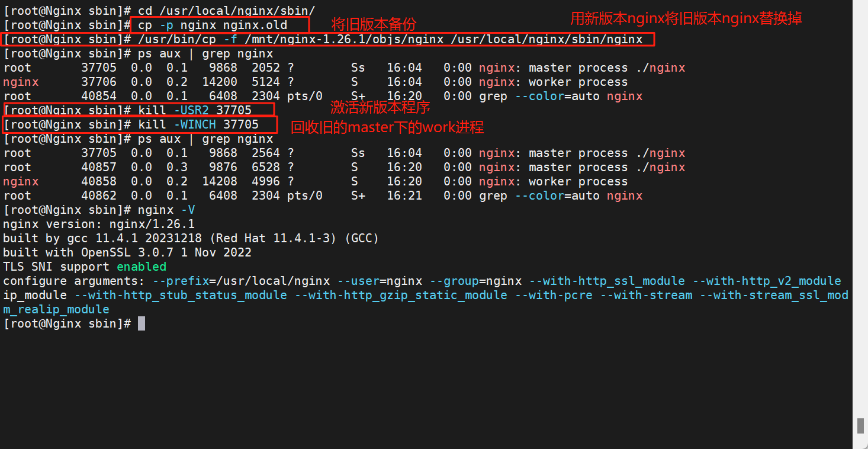Click the '/mnt/nginx-1.26.1/objs/nginx' source path

point(344,39)
